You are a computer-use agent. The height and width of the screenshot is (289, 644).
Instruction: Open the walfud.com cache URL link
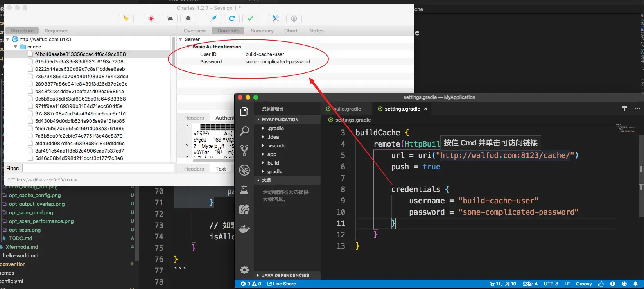pyautogui.click(x=505, y=155)
